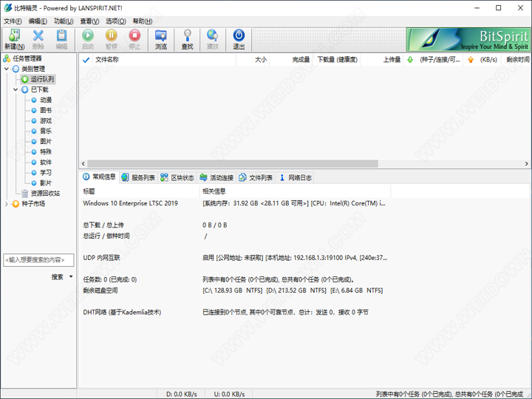Switch to the 活动连接 tab
This screenshot has width=532, height=399.
pyautogui.click(x=216, y=177)
